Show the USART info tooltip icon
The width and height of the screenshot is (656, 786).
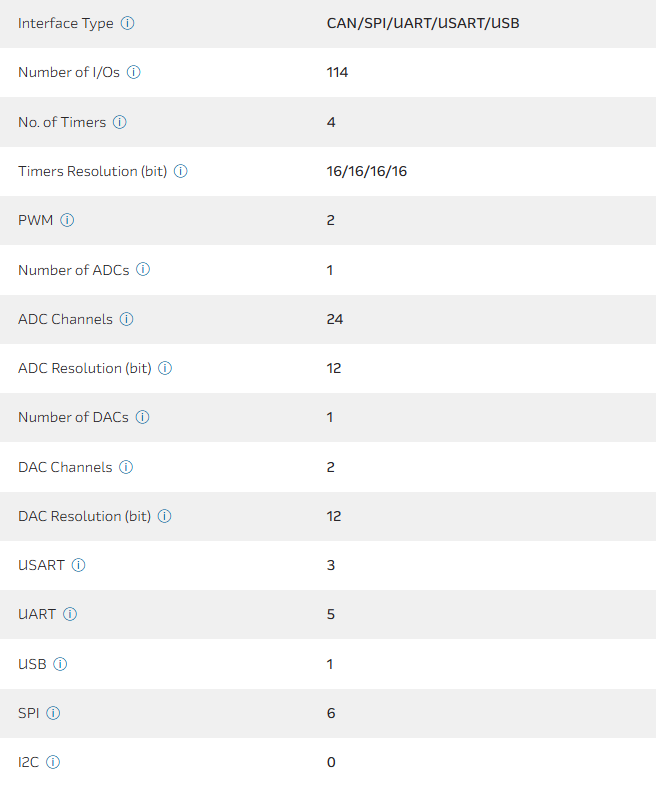pos(79,565)
